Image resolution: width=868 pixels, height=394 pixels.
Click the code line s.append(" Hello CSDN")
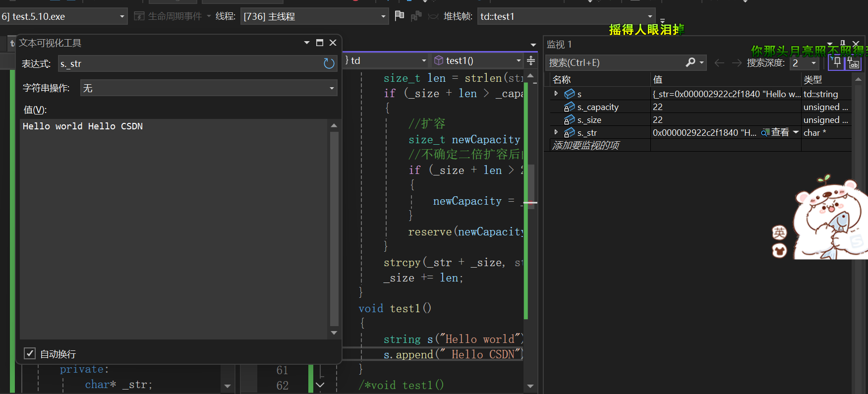(x=454, y=354)
